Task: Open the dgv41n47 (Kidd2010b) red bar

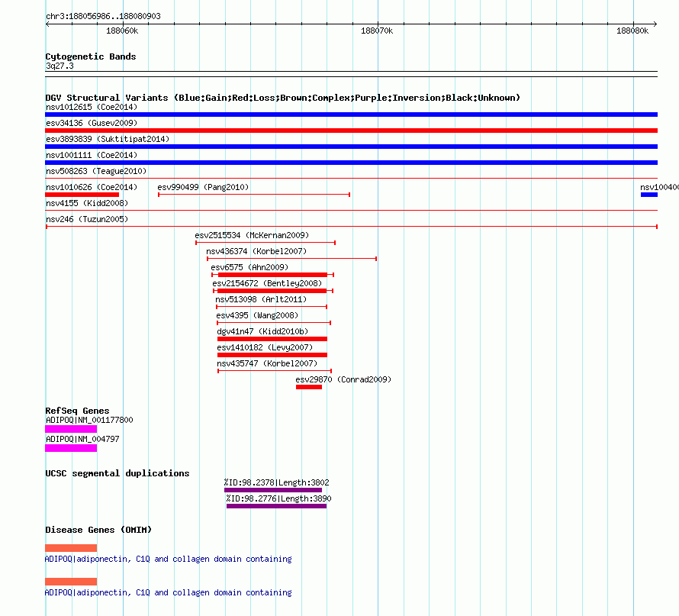Action: coord(272,339)
